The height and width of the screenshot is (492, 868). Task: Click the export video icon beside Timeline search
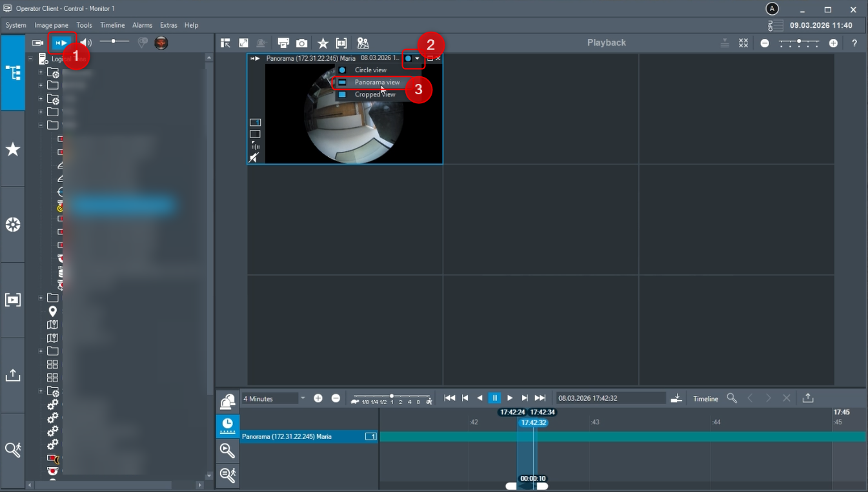click(808, 398)
